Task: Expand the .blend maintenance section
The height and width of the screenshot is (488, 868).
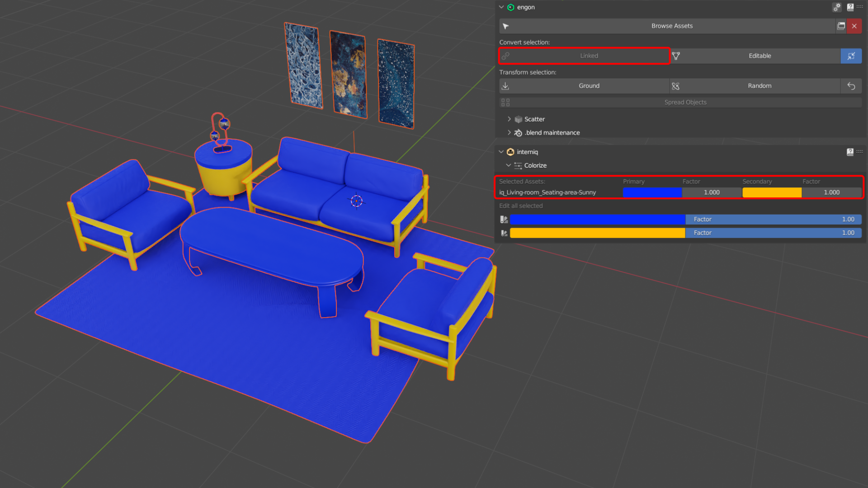Action: [x=509, y=132]
